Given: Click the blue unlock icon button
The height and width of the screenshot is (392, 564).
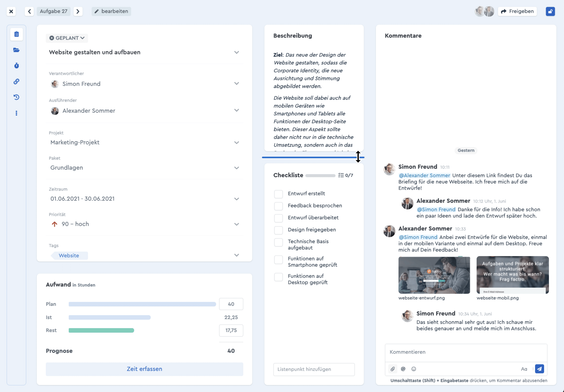Looking at the screenshot, I should click(x=550, y=11).
